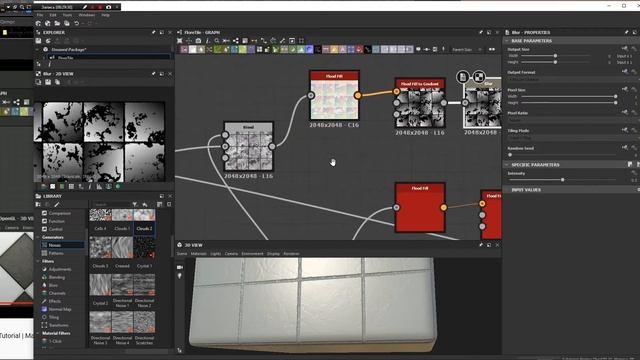Open the File menu
This screenshot has height=360, width=640.
pyautogui.click(x=40, y=15)
